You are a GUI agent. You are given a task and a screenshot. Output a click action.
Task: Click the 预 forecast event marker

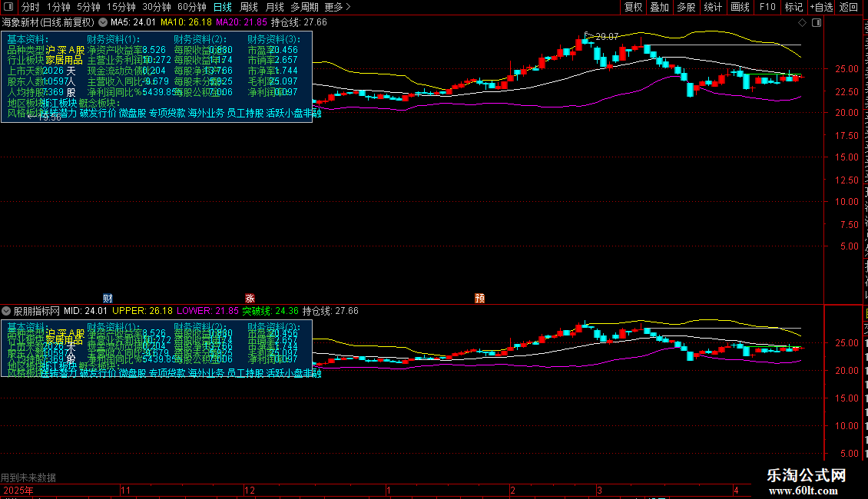click(480, 298)
